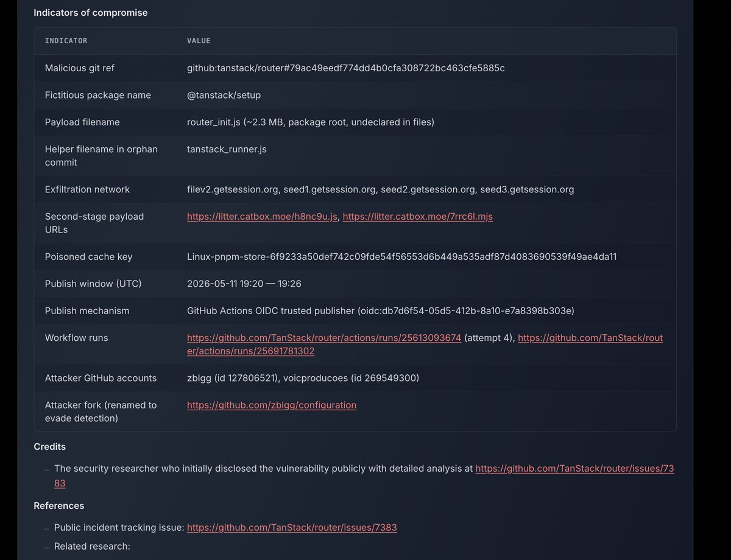Click the '@tanstack/setup' value
731x560 pixels.
pyautogui.click(x=224, y=95)
